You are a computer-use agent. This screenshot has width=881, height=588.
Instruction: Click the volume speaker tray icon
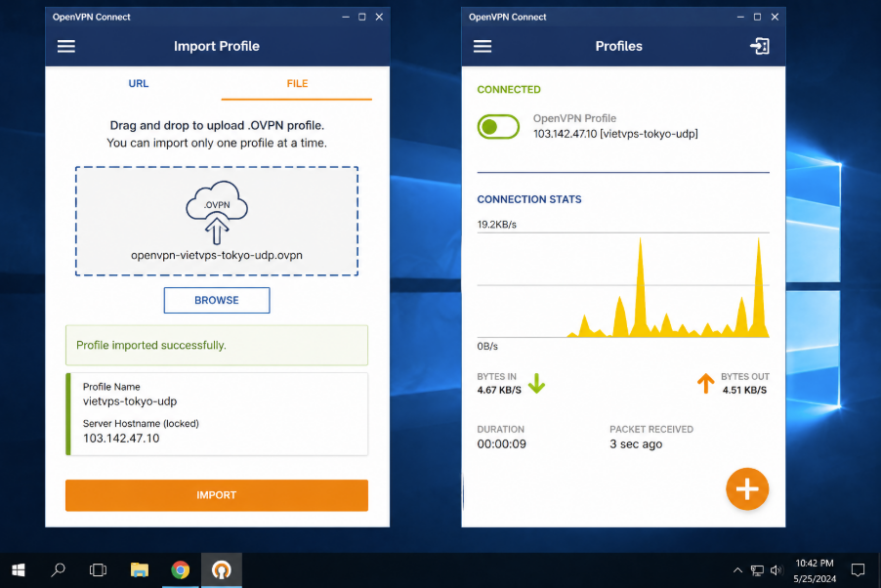coord(776,570)
